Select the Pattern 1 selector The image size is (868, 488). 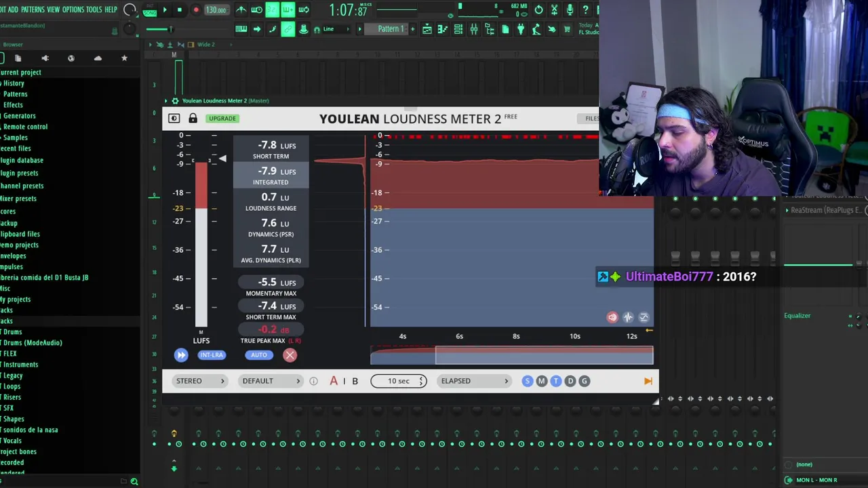coord(390,29)
